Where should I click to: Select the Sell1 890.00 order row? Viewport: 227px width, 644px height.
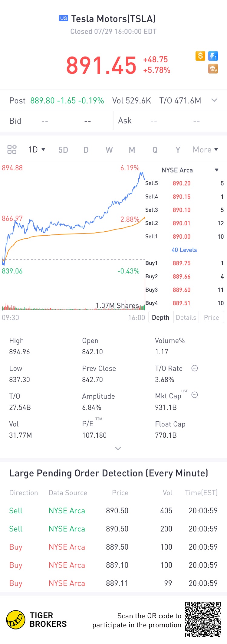pos(184,237)
